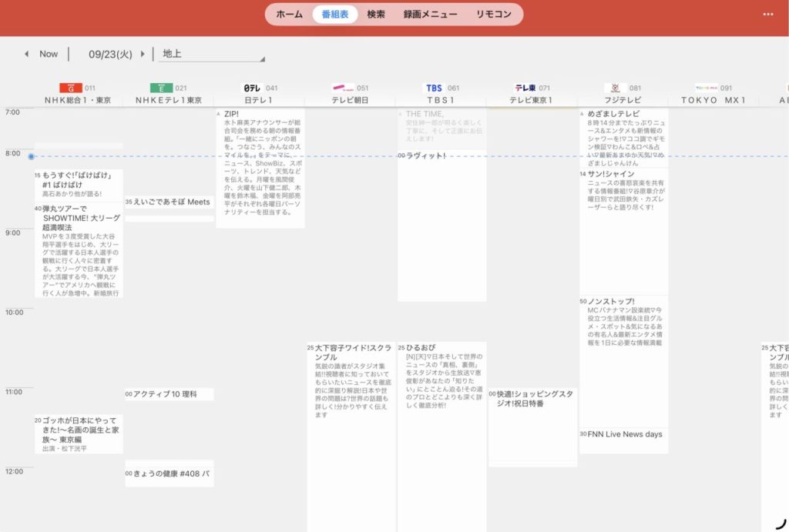Image resolution: width=789 pixels, height=532 pixels.
Task: Open the ZIP! program entry
Action: coord(260,168)
